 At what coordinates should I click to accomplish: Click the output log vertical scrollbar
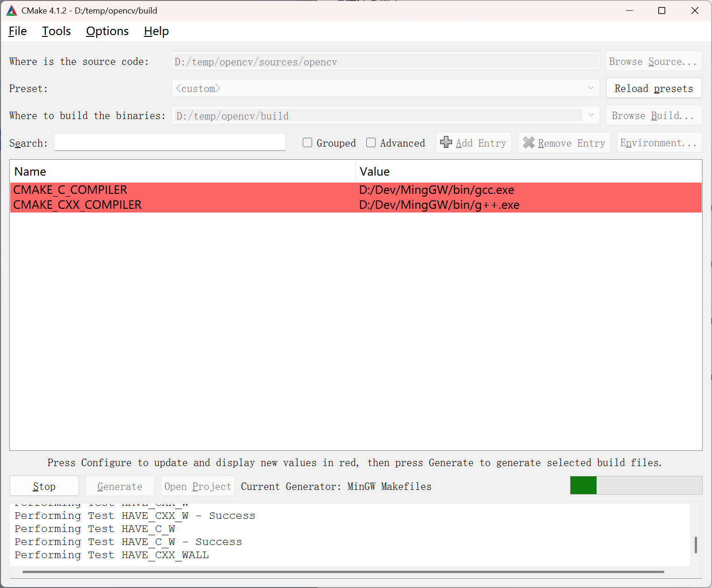696,545
